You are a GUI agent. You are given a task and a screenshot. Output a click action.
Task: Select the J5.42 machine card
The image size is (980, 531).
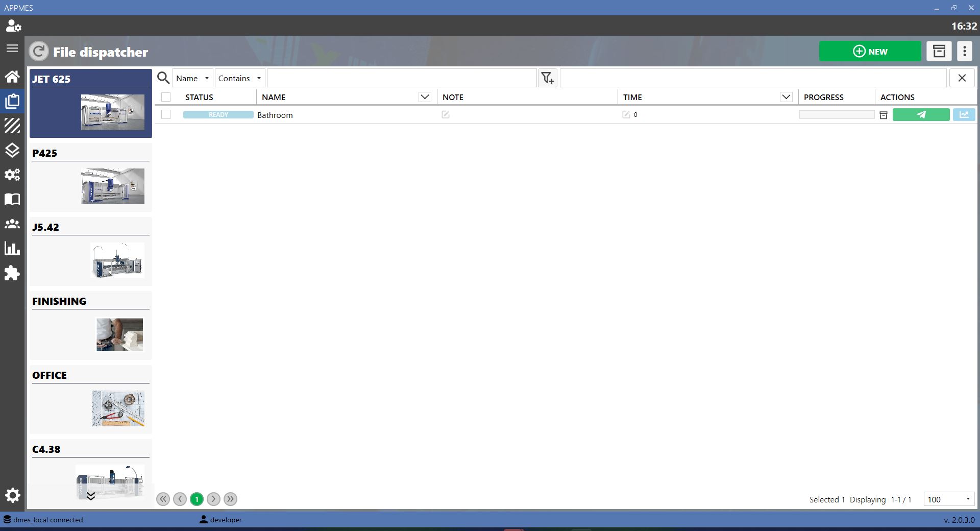pos(91,252)
